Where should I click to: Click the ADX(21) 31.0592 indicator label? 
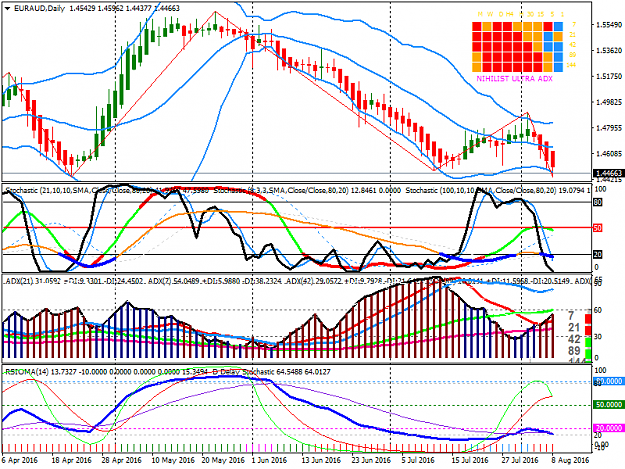pos(32,281)
